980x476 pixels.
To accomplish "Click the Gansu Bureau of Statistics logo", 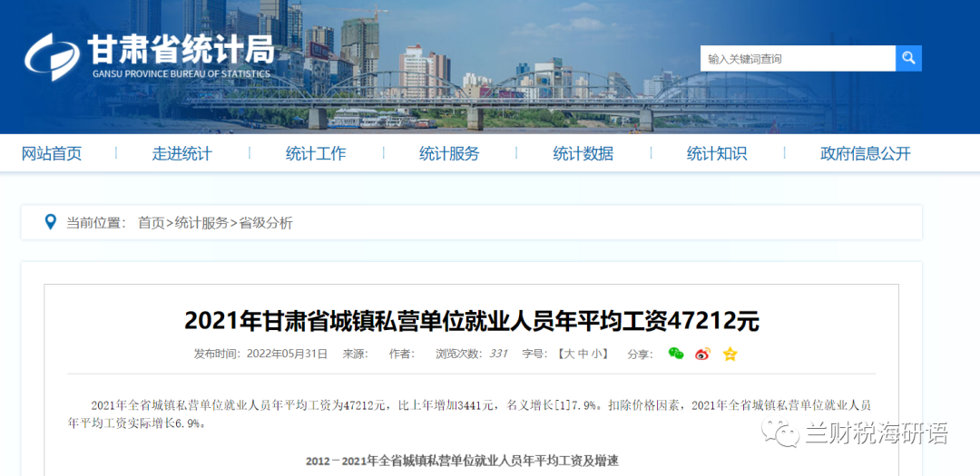I will click(x=52, y=57).
